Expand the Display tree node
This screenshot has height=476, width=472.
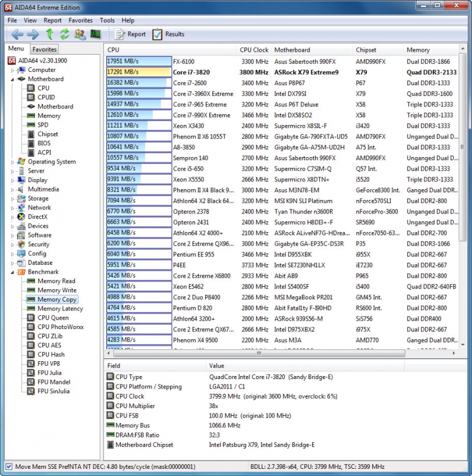tap(12, 180)
